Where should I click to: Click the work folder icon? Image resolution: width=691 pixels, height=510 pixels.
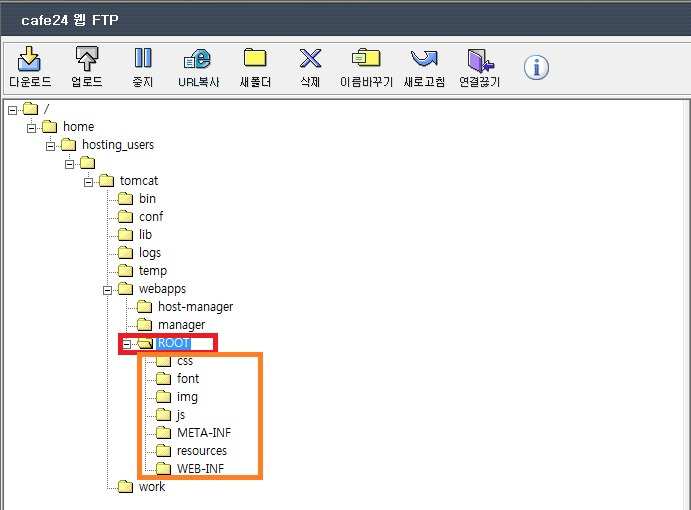pos(126,487)
